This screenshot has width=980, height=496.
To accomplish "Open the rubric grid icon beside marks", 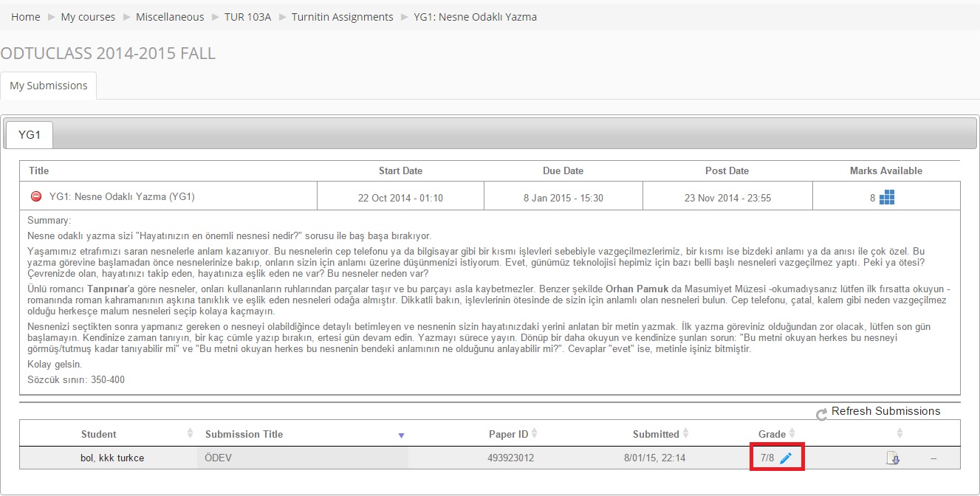I will [x=887, y=198].
